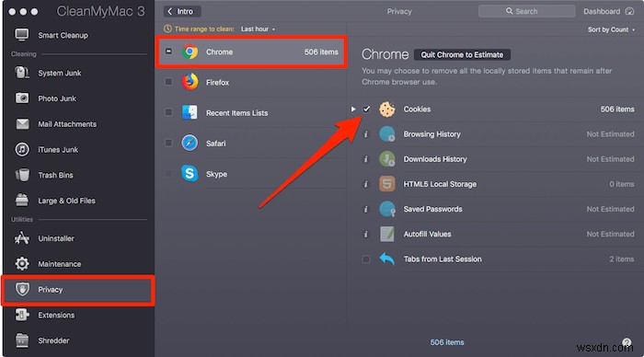Screen dimensions: 644x357
Task: Click the HTML5 Local Storage icon
Action: (387, 184)
